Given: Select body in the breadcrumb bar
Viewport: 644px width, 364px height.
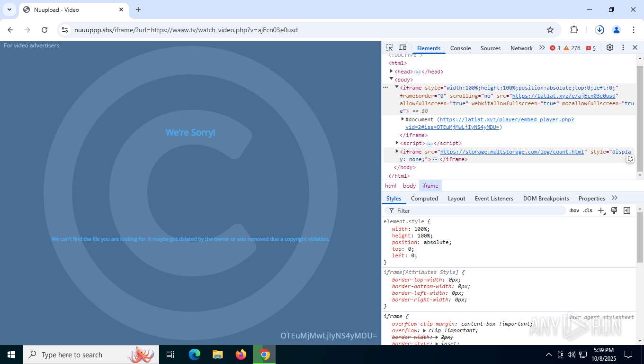Looking at the screenshot, I should pos(409,186).
